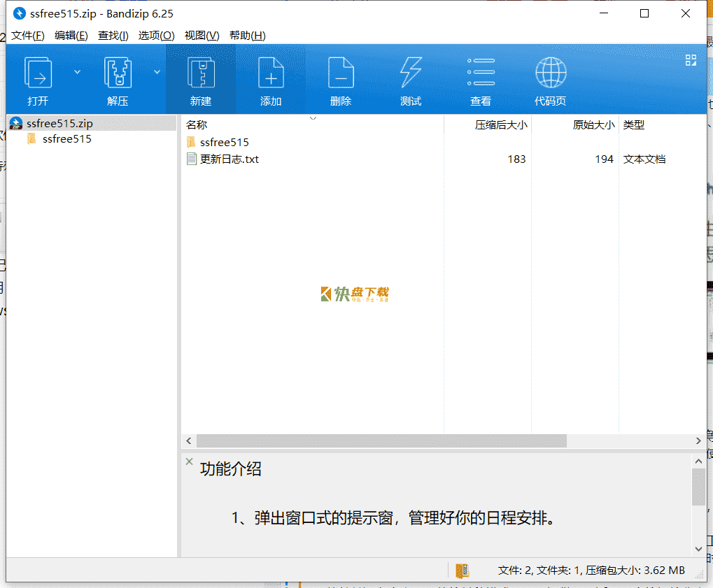Open the 视图(V) menu
The width and height of the screenshot is (713, 588).
pyautogui.click(x=202, y=36)
